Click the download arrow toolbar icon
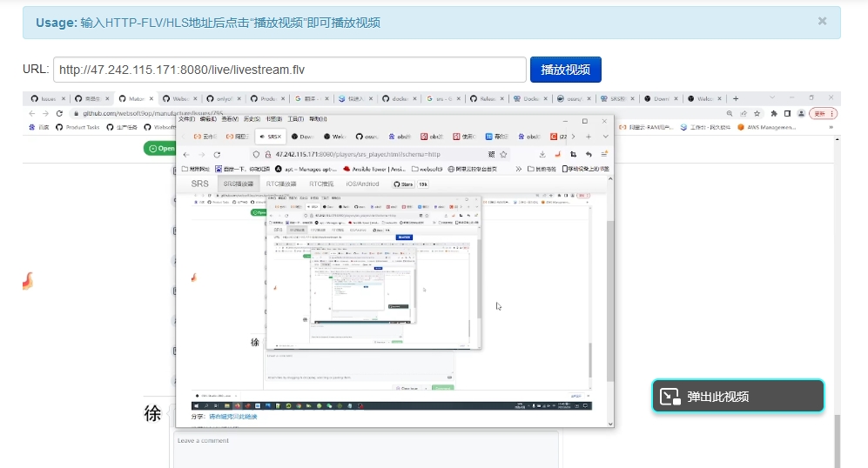Screen dimensions: 868x468 click(x=542, y=154)
